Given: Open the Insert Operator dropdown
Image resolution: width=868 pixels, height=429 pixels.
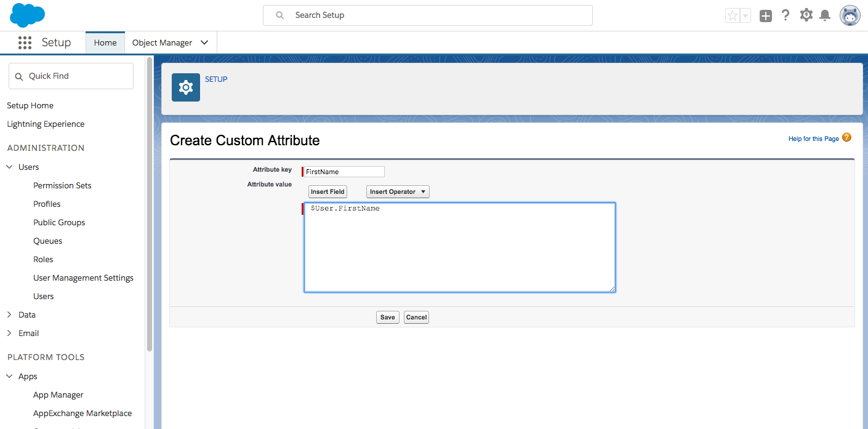Looking at the screenshot, I should [398, 191].
